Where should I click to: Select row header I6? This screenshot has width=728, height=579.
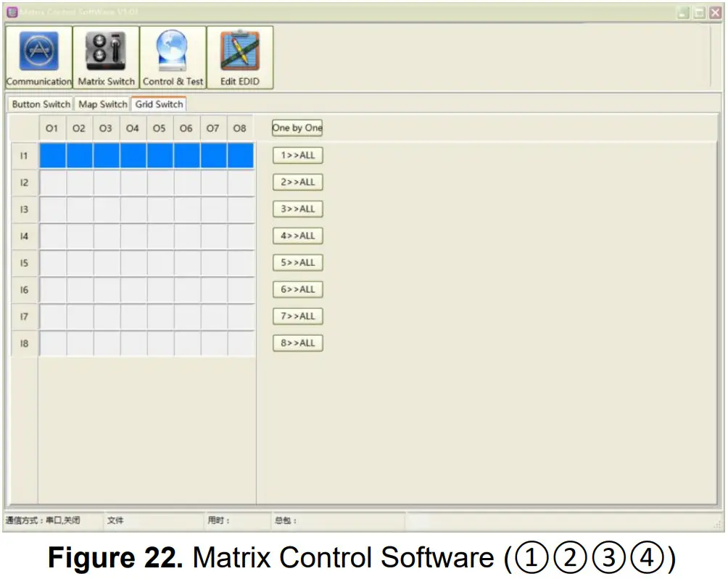[x=24, y=290]
